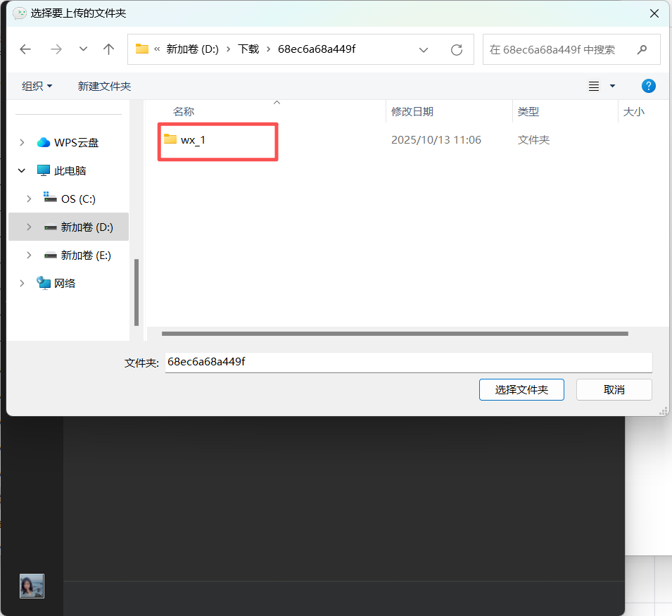Refresh the current folder view
Viewport: 672px width, 616px height.
457,50
